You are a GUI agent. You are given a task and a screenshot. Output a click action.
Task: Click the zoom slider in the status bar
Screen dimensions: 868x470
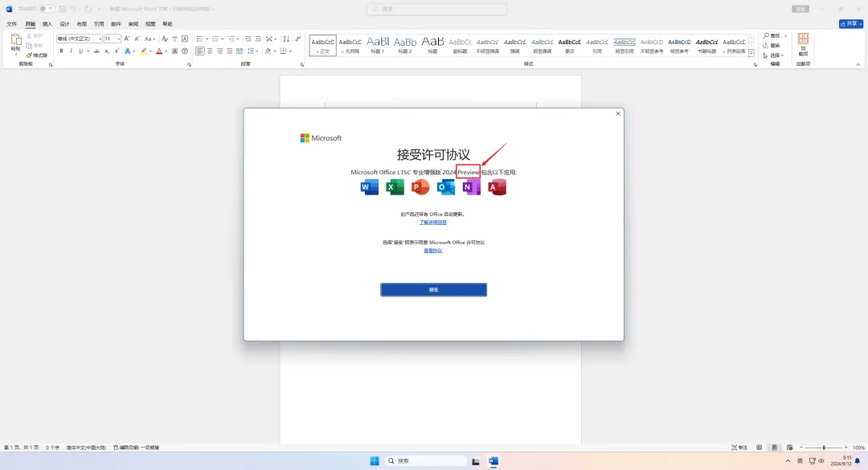823,448
